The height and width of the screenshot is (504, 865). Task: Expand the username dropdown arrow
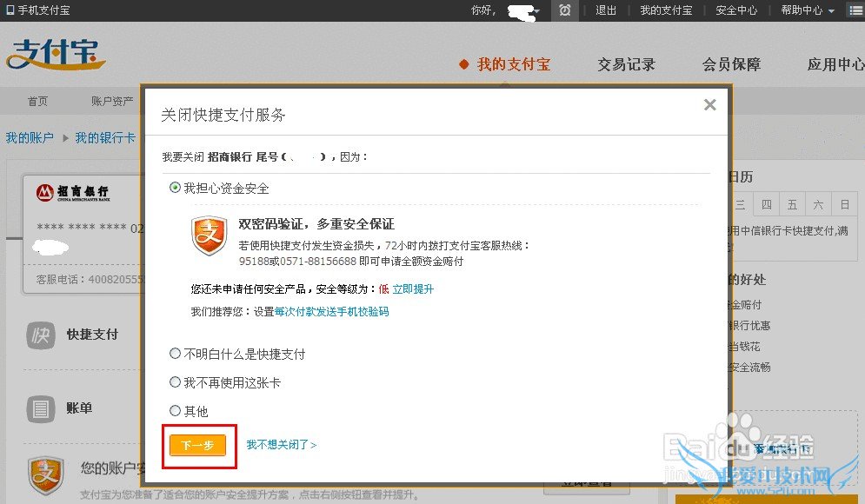536,10
